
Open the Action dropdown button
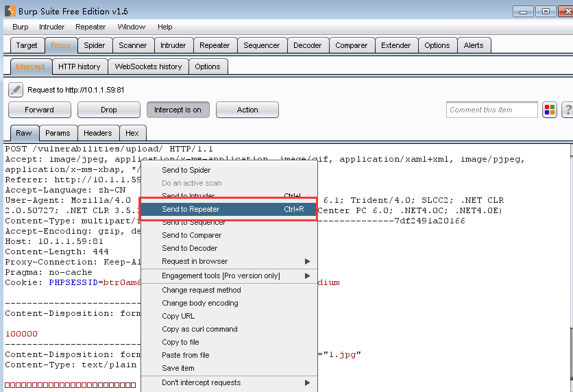(247, 110)
